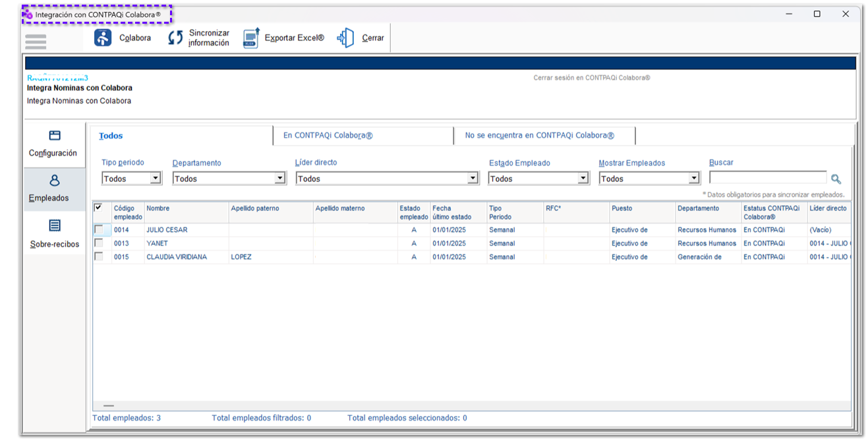Check the box for employee 0014
Image resolution: width=868 pixels, height=441 pixels.
(x=99, y=229)
